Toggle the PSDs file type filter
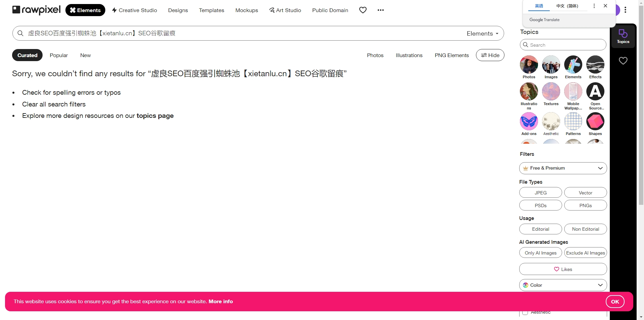This screenshot has width=644, height=320. coord(540,205)
